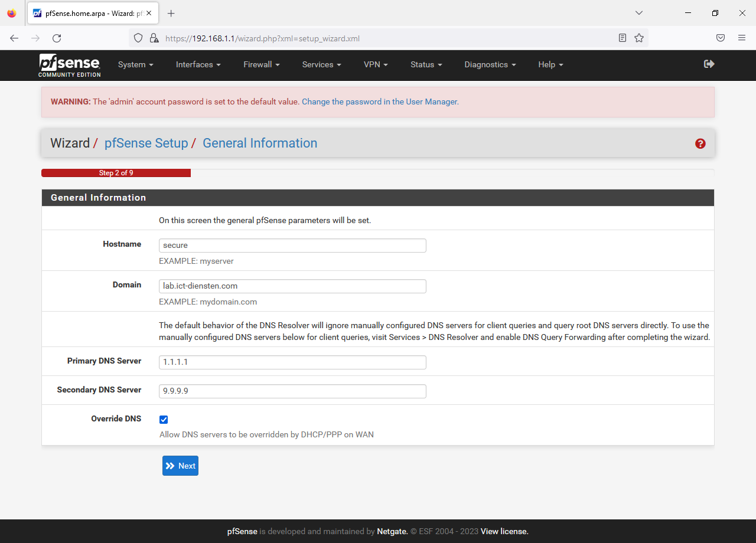This screenshot has height=543, width=756.
Task: Open the VPN dropdown menu
Action: pos(376,65)
